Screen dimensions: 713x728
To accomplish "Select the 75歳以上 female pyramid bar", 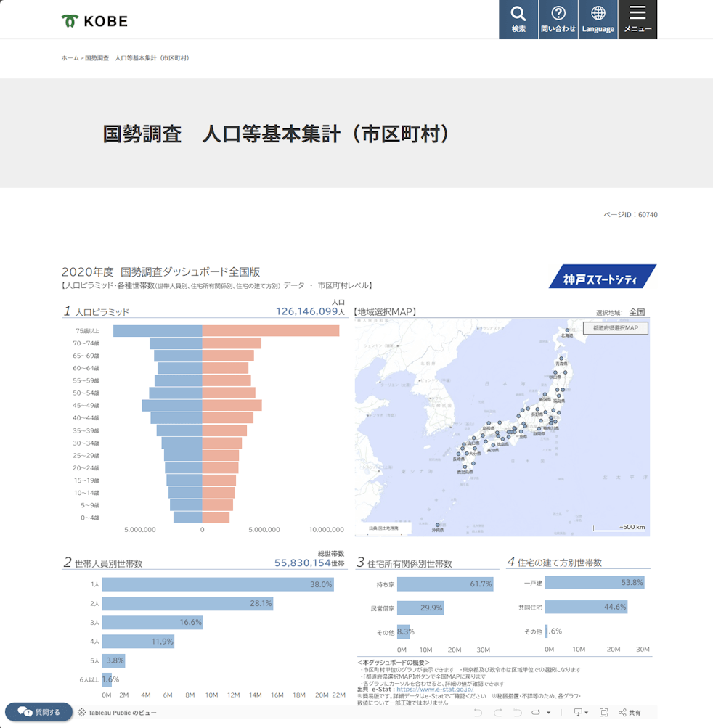I will [270, 331].
